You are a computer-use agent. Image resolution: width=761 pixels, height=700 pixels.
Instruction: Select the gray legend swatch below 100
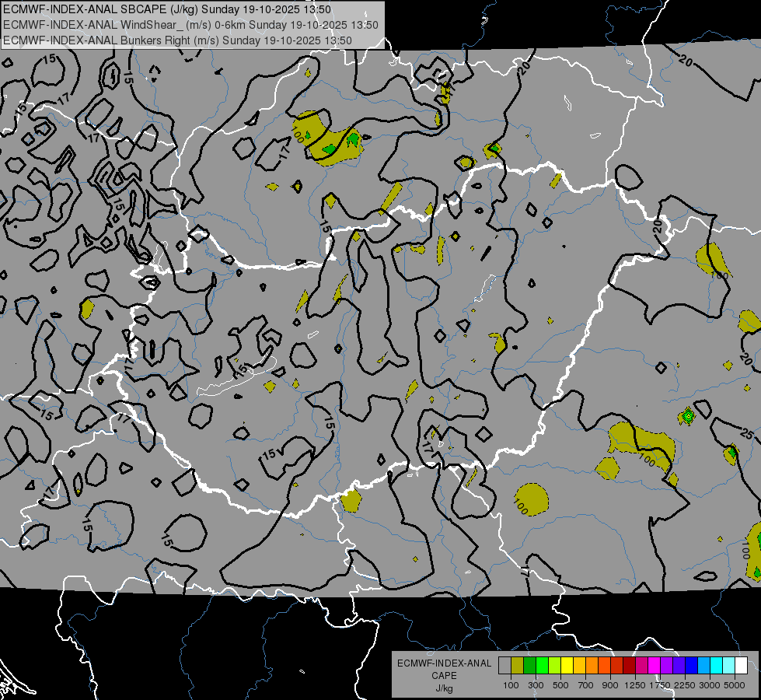tap(504, 666)
